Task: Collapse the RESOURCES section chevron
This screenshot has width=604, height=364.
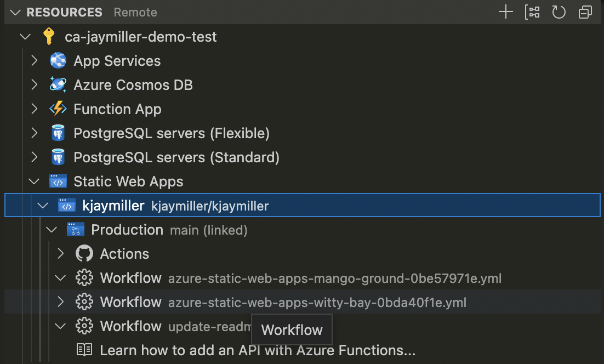Action: (15, 12)
